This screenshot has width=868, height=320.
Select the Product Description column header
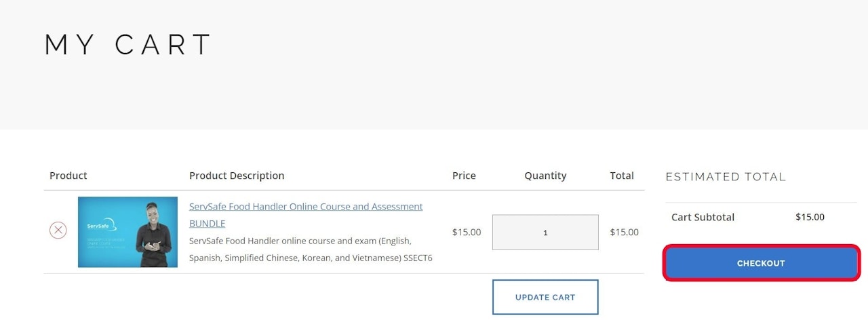(237, 176)
